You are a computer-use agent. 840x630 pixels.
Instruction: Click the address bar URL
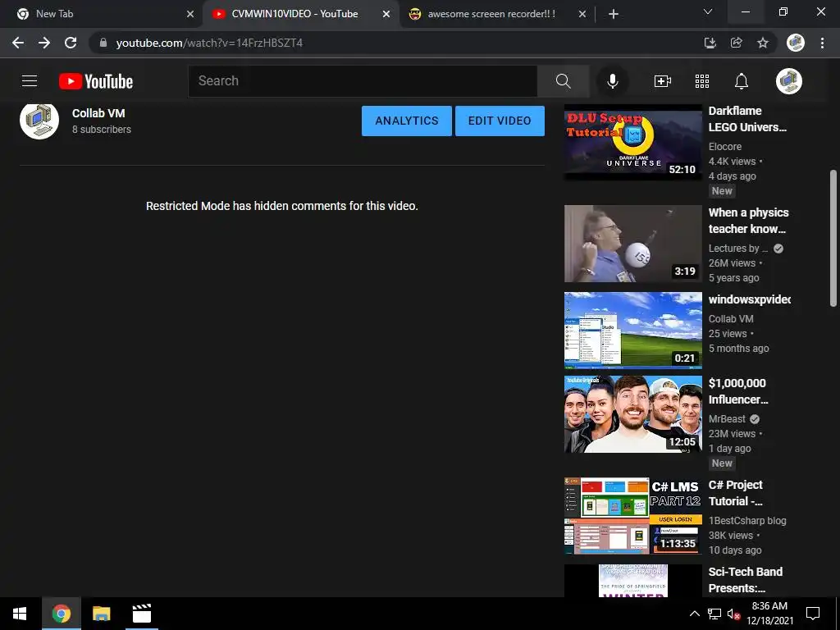pyautogui.click(x=209, y=43)
